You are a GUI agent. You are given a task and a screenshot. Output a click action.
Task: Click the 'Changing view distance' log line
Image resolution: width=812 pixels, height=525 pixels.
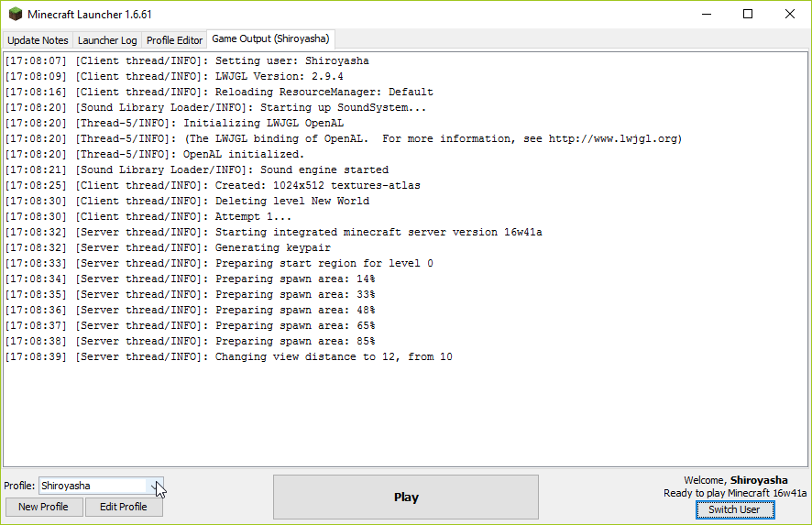pos(333,356)
